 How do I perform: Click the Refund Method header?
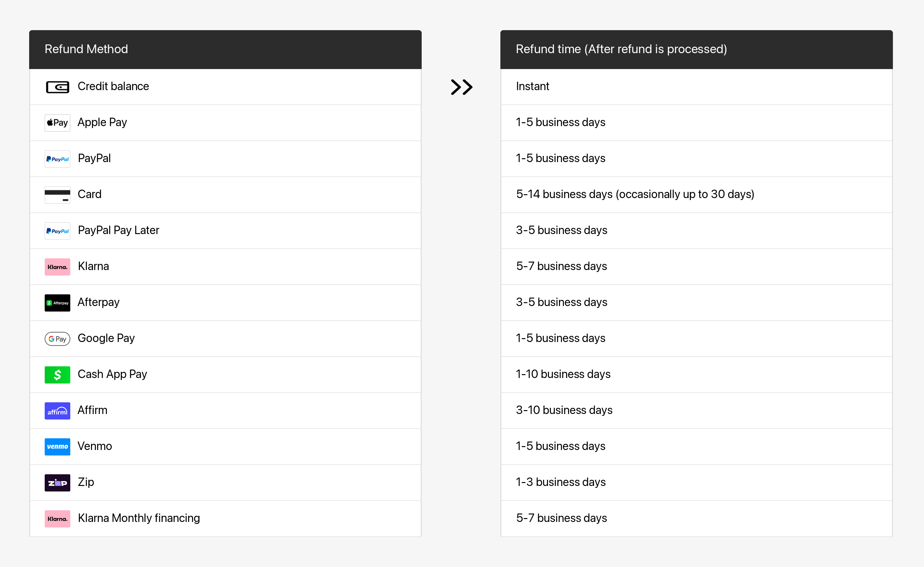tap(225, 50)
